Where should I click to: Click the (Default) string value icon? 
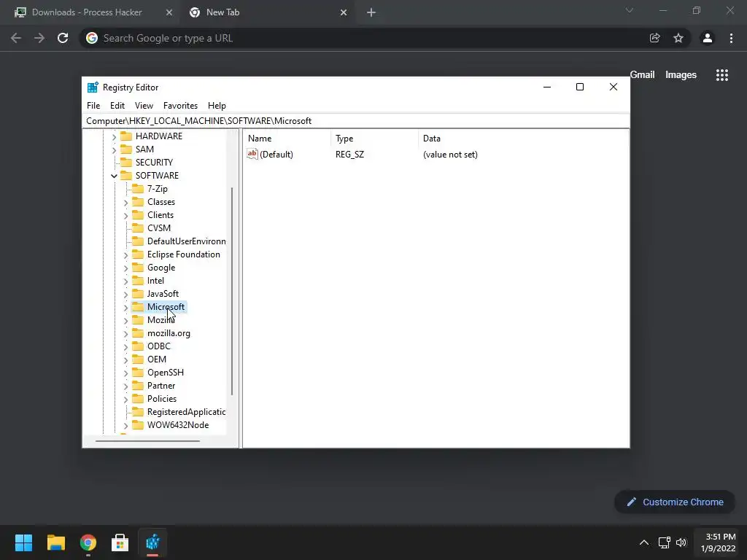coord(252,154)
